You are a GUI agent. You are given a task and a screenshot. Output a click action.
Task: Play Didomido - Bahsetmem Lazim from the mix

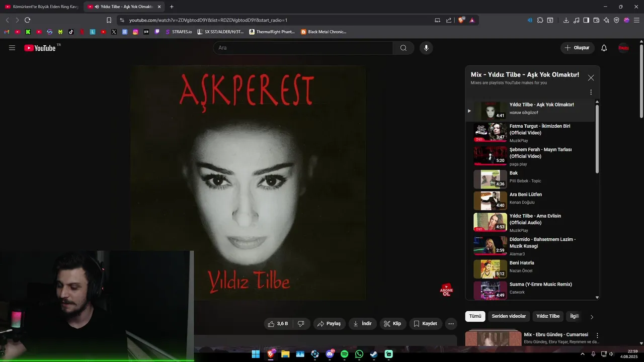530,246
